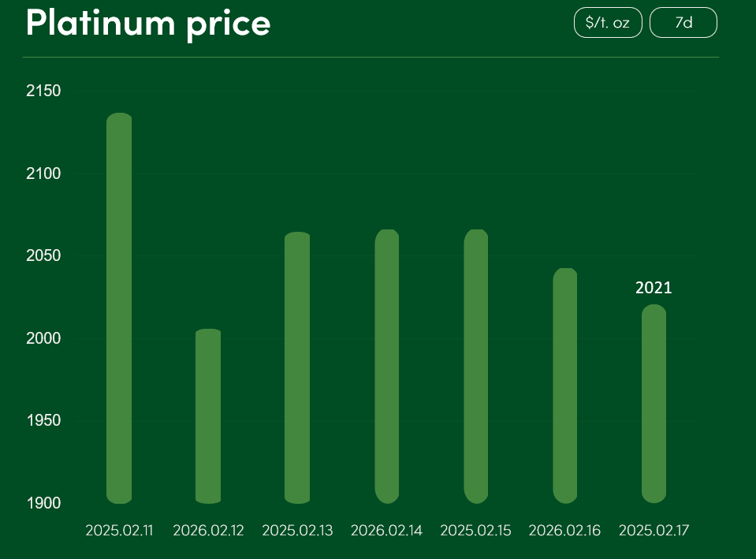
Task: Select the 2026.02.16 x-axis date
Action: coord(564,531)
